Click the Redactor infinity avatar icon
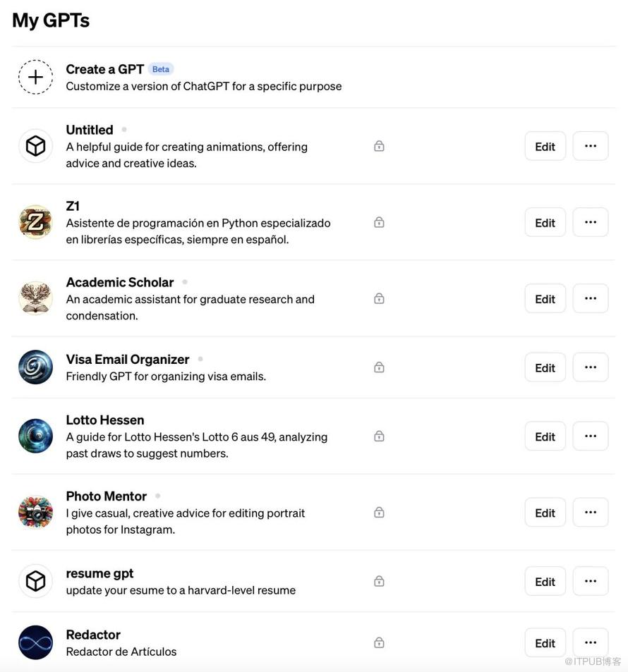Screen dimensions: 628x672 tap(35, 642)
